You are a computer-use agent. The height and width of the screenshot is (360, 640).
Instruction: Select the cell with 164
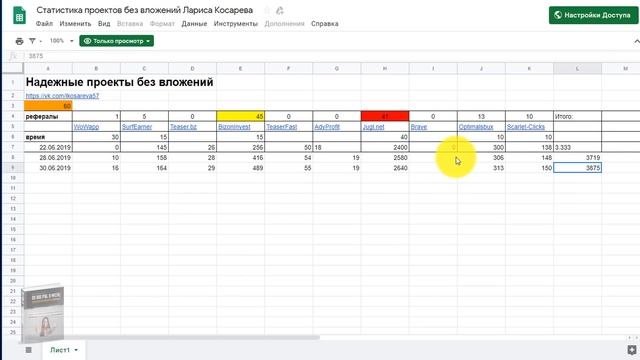[144, 168]
